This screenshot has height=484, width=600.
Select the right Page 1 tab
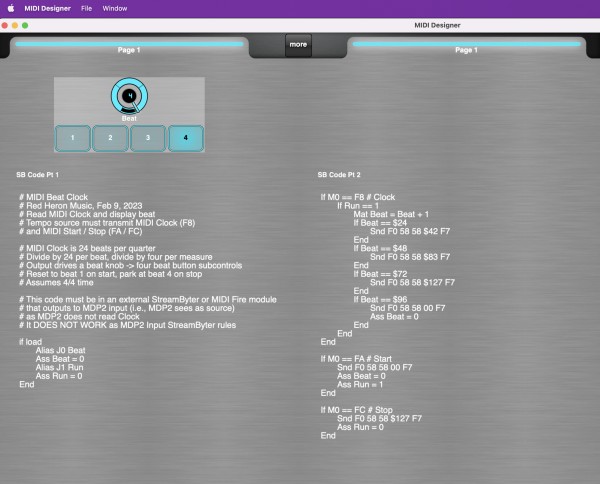coord(466,47)
